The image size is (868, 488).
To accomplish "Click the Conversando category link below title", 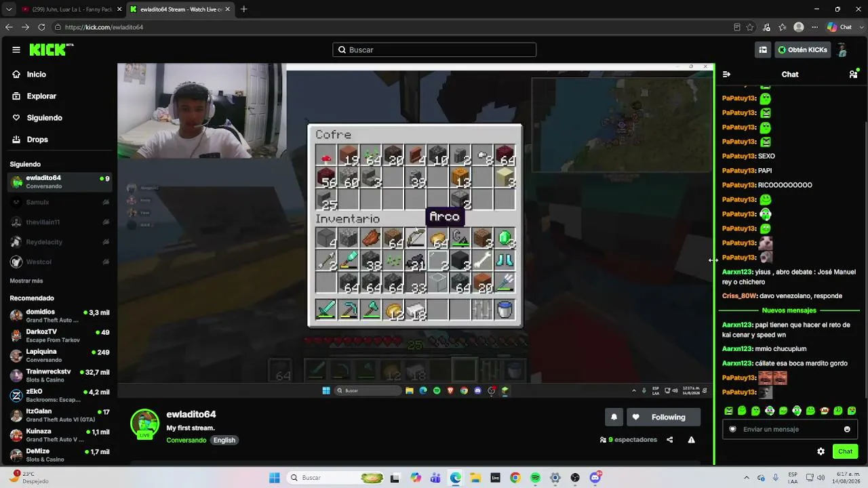I will pyautogui.click(x=186, y=440).
